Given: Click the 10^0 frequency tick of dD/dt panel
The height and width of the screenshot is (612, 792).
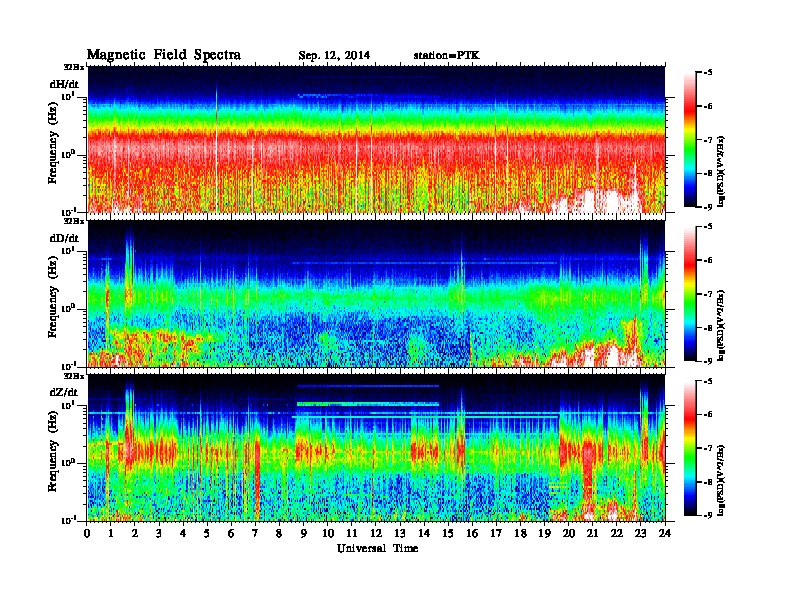Looking at the screenshot, I should (68, 309).
